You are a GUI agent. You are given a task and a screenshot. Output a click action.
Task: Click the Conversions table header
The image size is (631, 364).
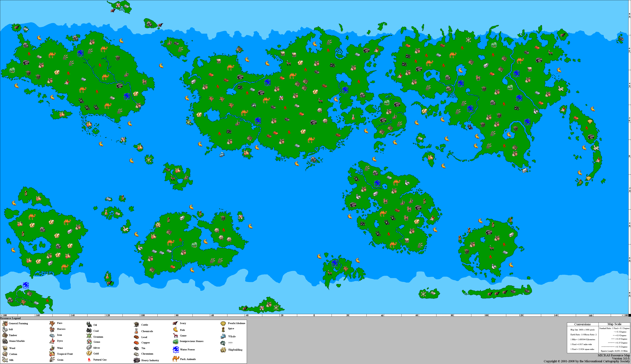pos(582,324)
